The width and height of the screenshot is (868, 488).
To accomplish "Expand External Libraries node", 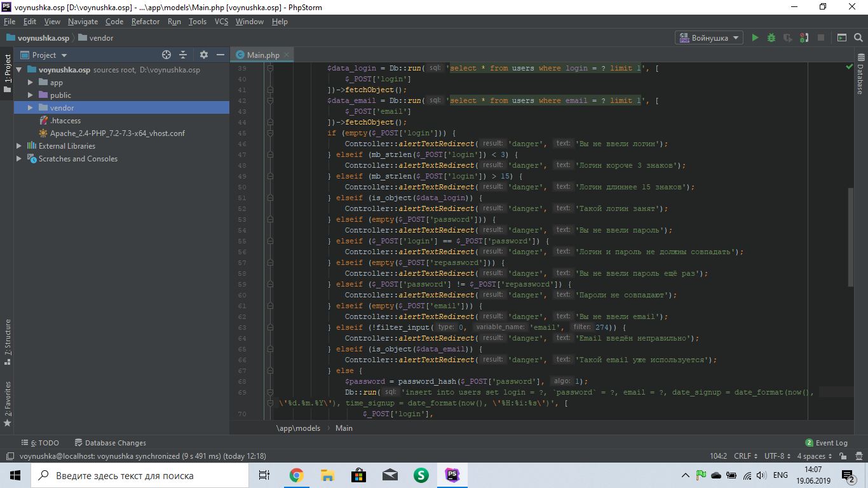I will tap(18, 146).
